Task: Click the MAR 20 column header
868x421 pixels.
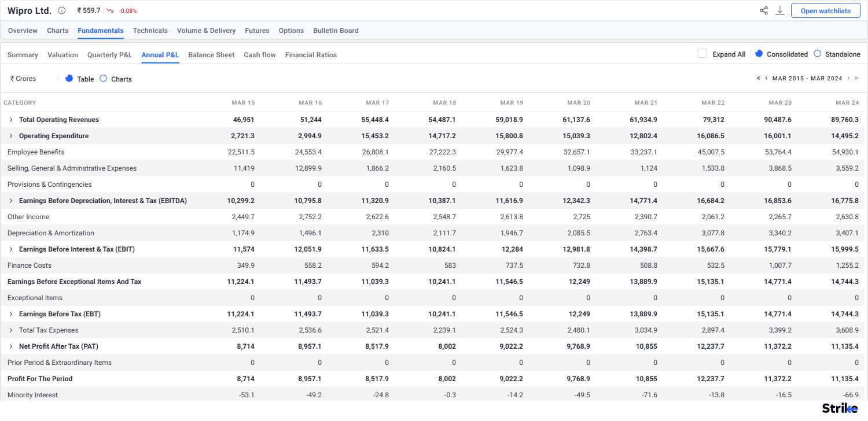Action: 579,103
